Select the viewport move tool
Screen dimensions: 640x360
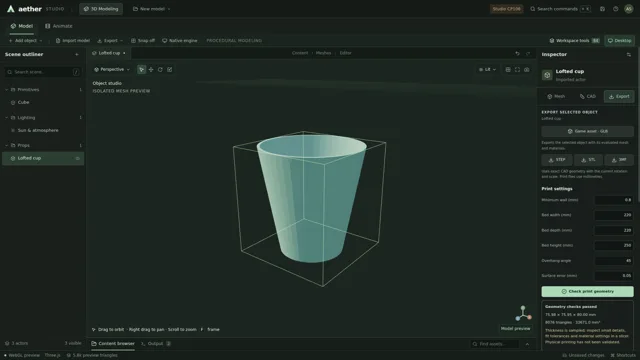(151, 69)
